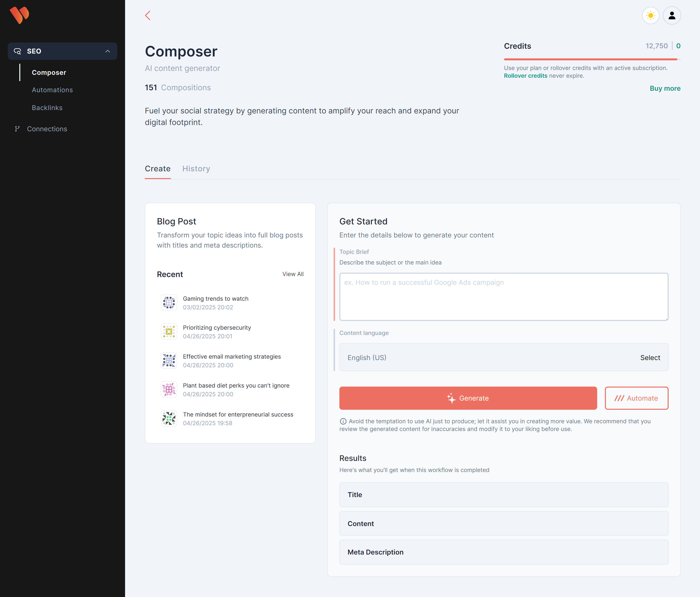
Task: Open Effective email marketing strategies thumbnail icon
Action: (x=169, y=360)
